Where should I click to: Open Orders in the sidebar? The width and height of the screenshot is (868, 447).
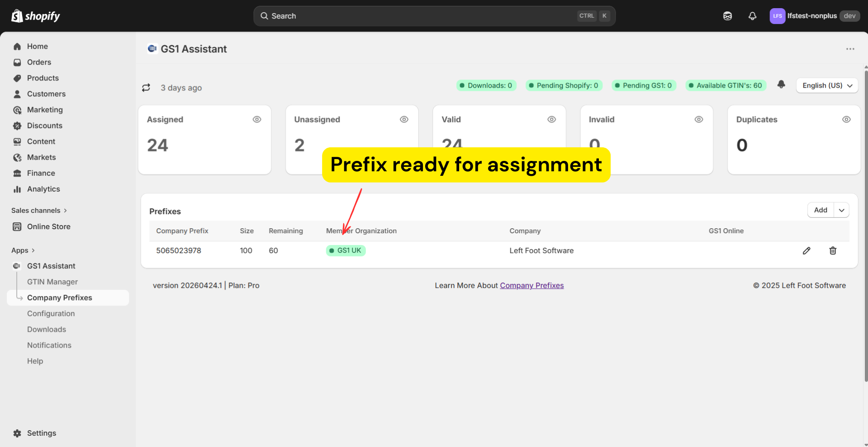coord(39,62)
